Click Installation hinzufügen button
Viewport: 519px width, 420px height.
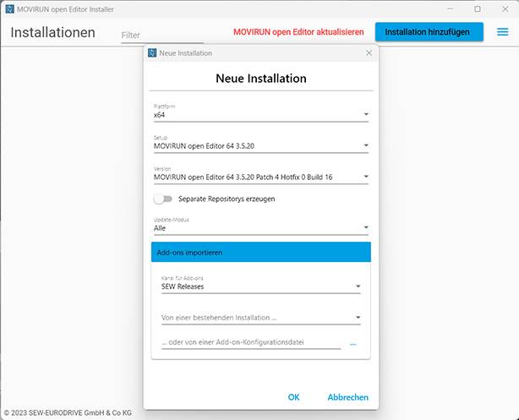coord(429,32)
